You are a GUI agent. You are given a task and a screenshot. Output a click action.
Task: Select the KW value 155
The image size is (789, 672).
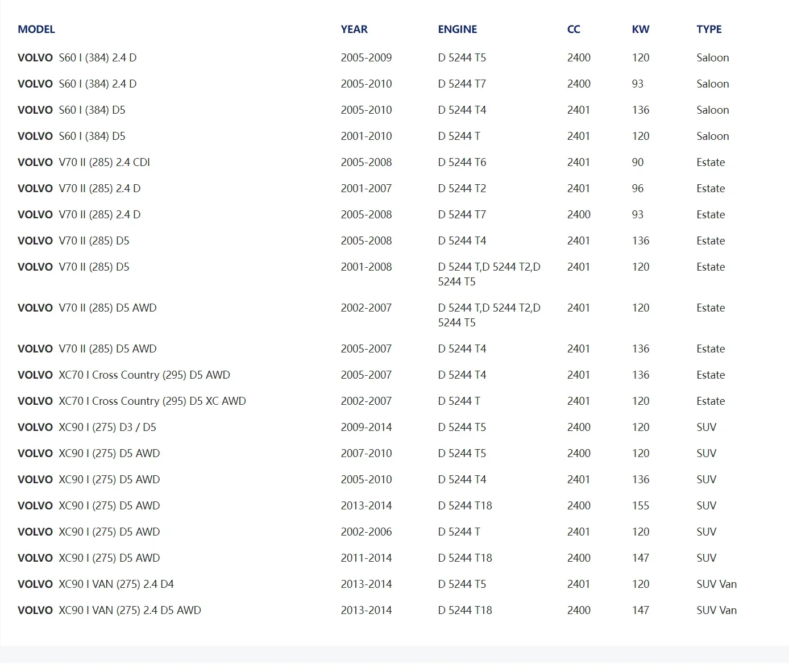tap(641, 505)
